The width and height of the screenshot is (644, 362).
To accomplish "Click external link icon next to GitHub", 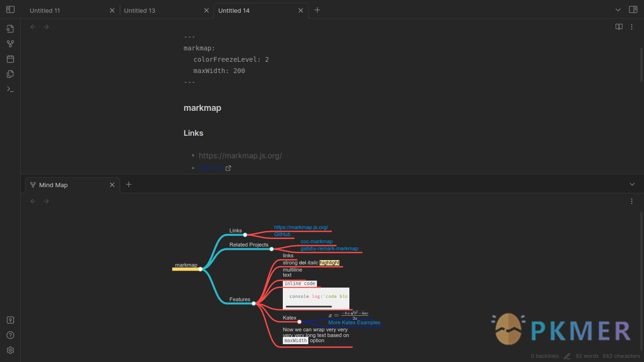I will click(x=228, y=168).
